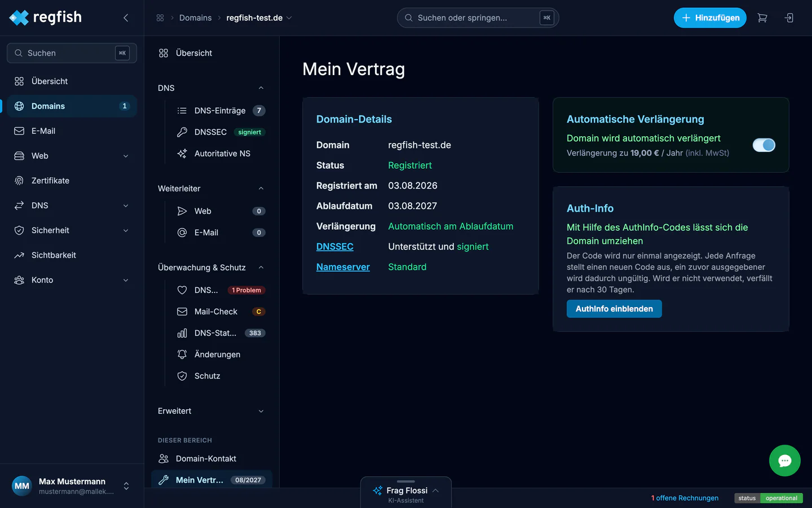Expand the Sicherheit menu
This screenshot has height=508, width=812.
point(126,230)
